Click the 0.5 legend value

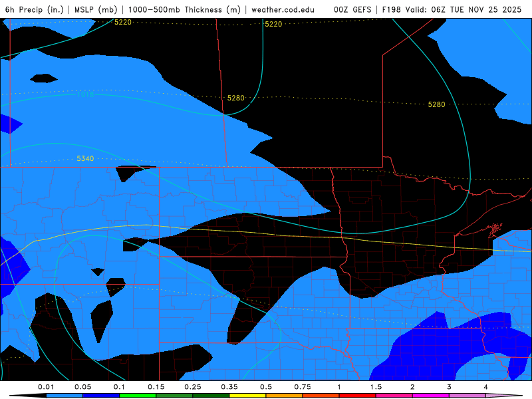(x=266, y=387)
